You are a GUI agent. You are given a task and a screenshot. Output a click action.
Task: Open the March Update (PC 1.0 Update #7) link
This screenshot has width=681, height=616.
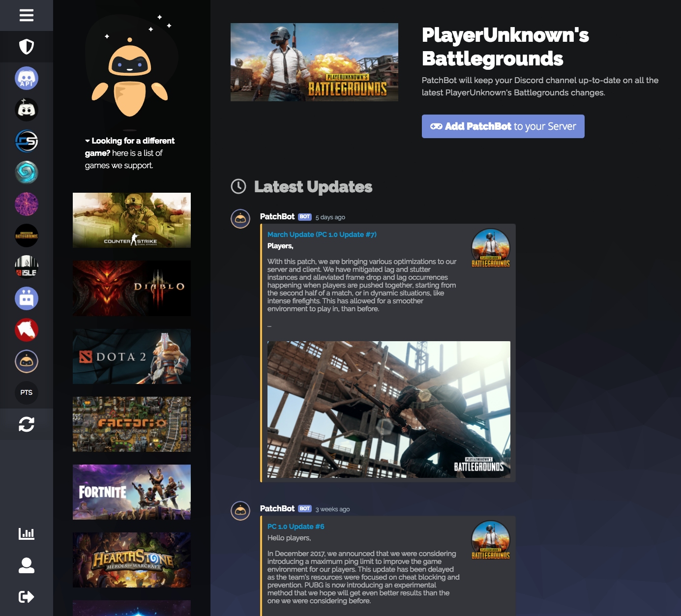point(322,235)
